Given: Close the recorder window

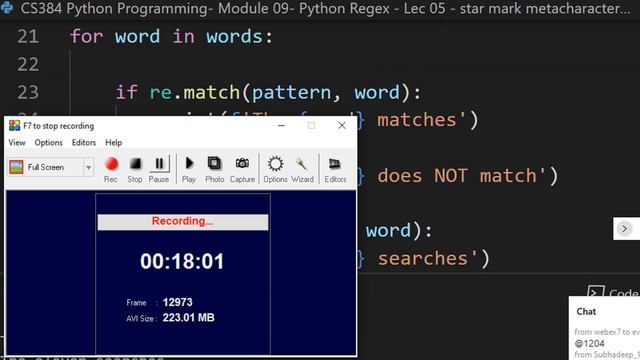Looking at the screenshot, I should point(342,125).
